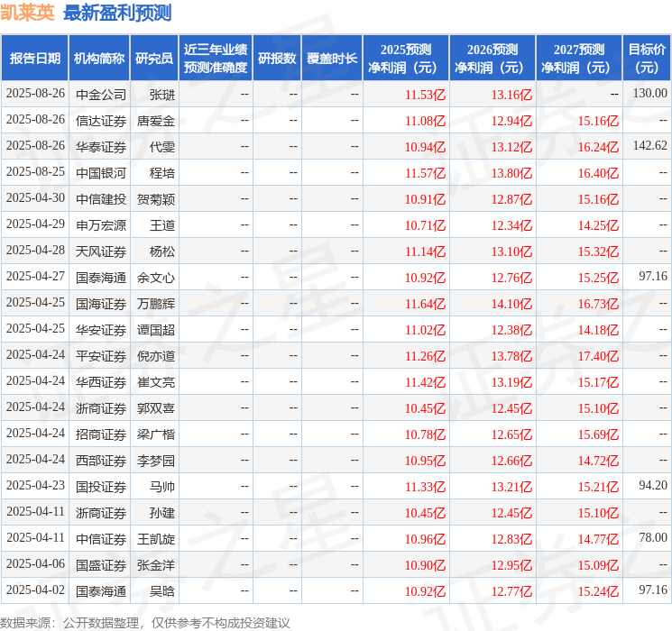
Task: Click the 最新盈利预测 heading
Action: (x=117, y=13)
